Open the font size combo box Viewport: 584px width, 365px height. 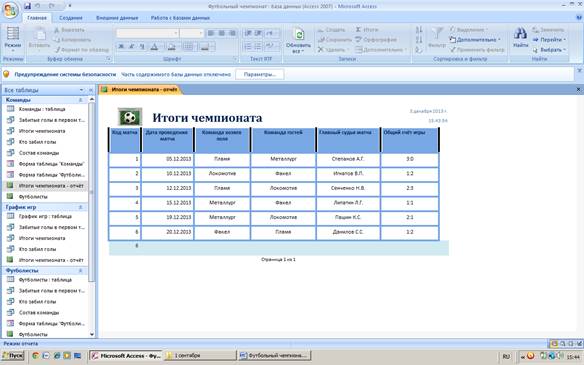click(x=191, y=33)
